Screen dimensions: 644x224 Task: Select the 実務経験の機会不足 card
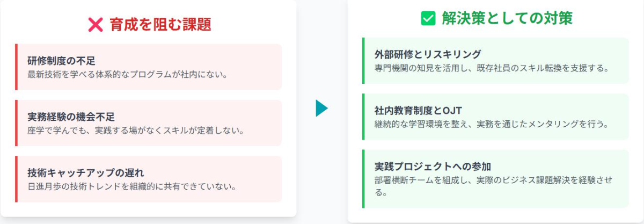148,123
